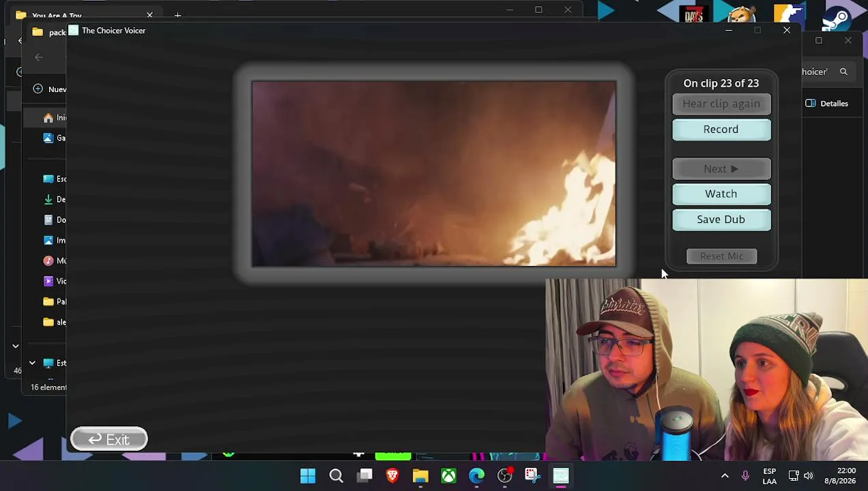
Task: Click the back arrow in File Explorer
Action: point(39,57)
